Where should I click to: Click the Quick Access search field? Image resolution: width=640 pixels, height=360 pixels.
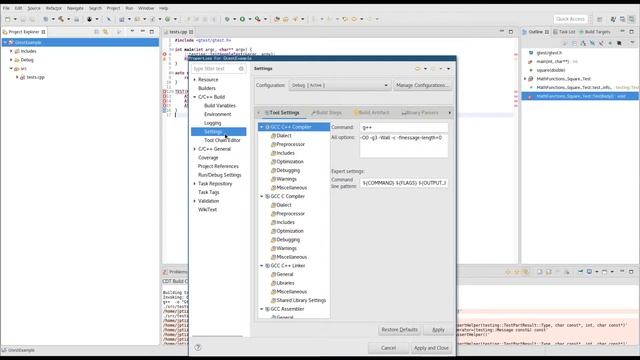tap(570, 19)
